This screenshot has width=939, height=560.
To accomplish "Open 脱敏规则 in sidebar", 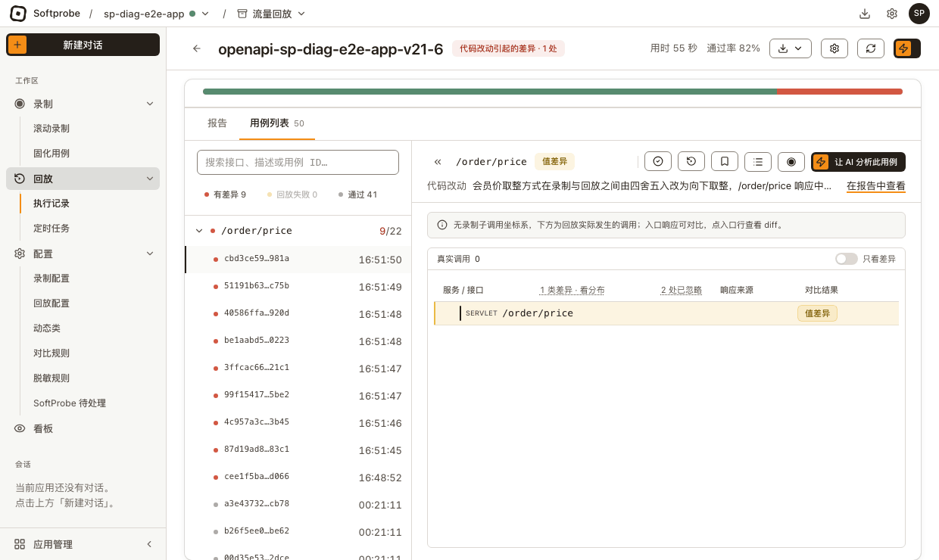I will coord(51,378).
